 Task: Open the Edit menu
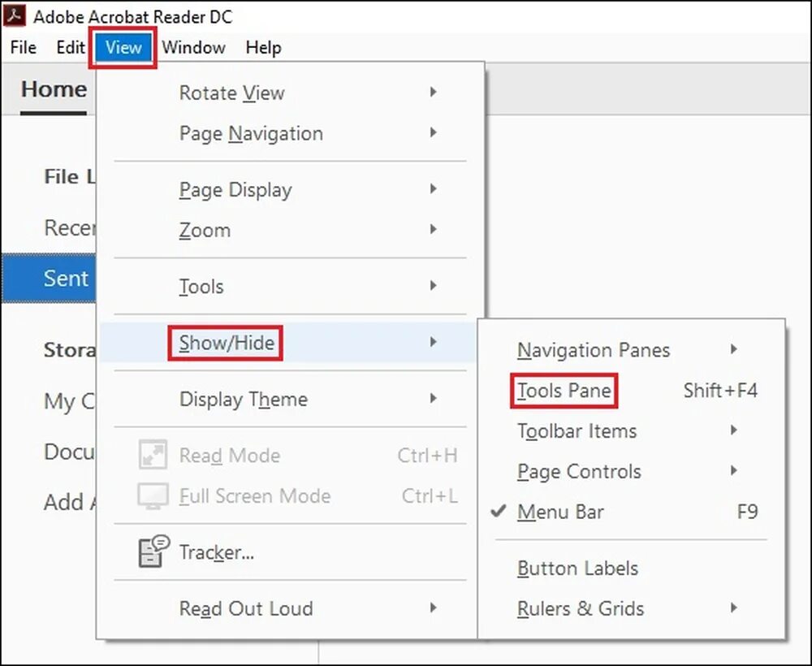71,47
